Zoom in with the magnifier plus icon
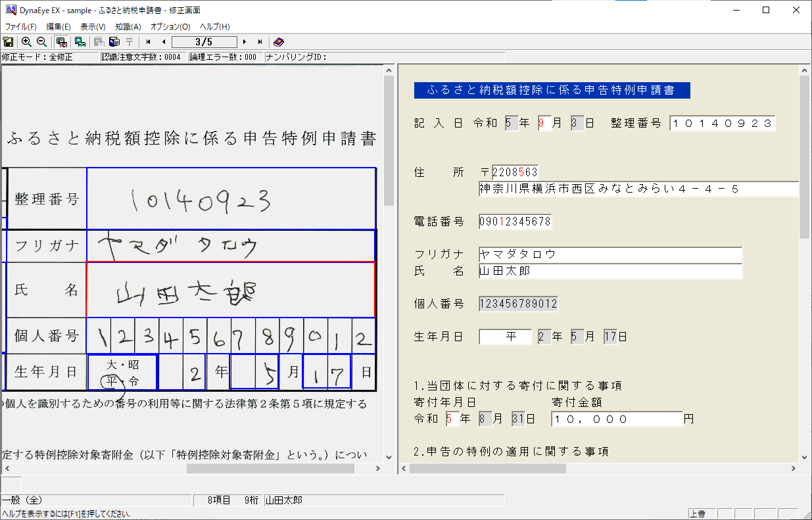Image resolution: width=812 pixels, height=520 pixels. (27, 41)
